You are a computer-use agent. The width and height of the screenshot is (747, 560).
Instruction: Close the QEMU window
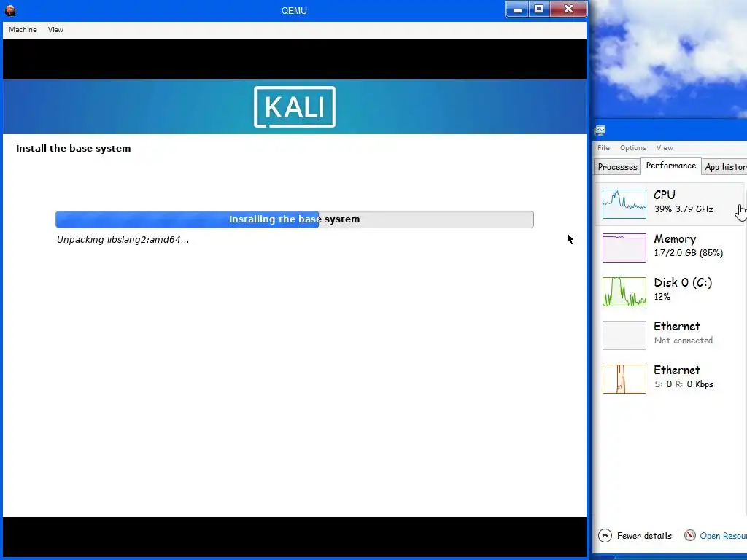[568, 9]
